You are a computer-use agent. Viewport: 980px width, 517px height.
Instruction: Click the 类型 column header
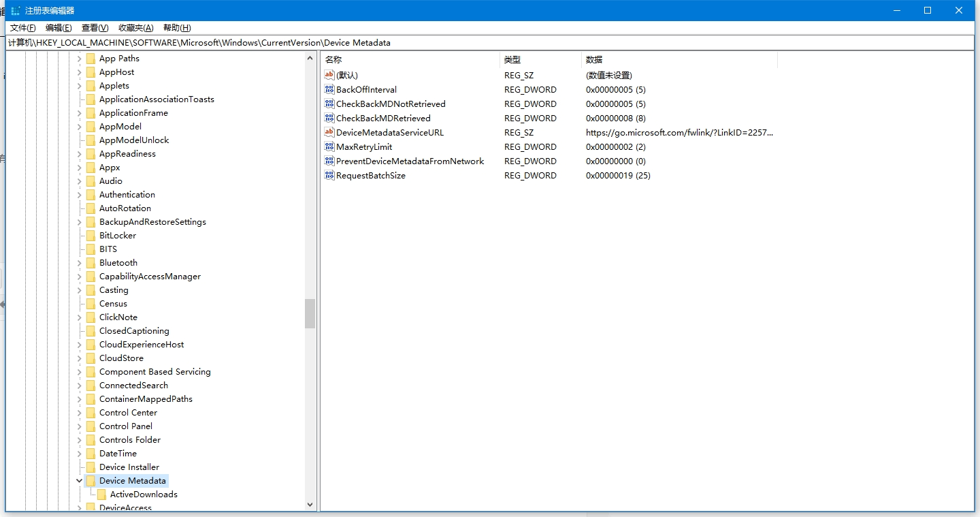tap(540, 60)
